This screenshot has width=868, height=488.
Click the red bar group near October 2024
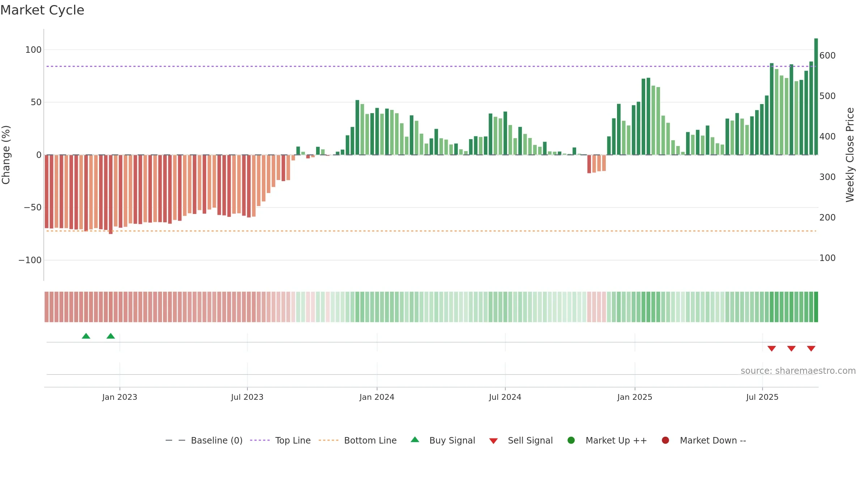click(596, 164)
